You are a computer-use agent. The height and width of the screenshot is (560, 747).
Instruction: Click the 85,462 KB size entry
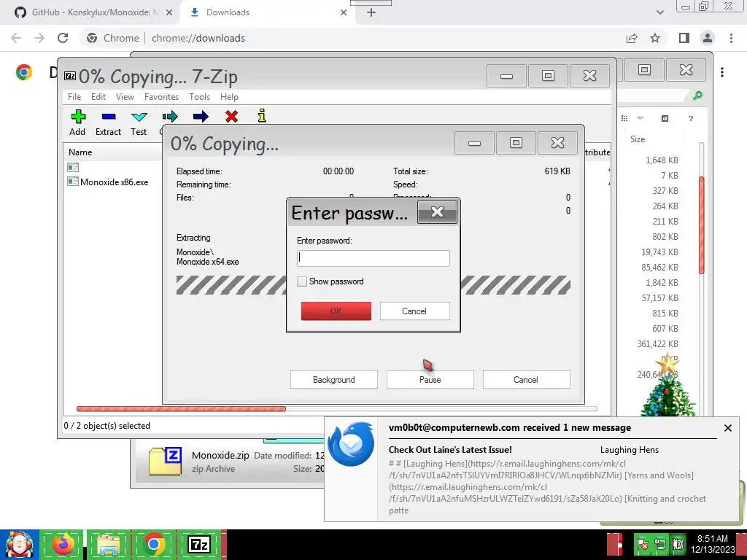(x=659, y=267)
